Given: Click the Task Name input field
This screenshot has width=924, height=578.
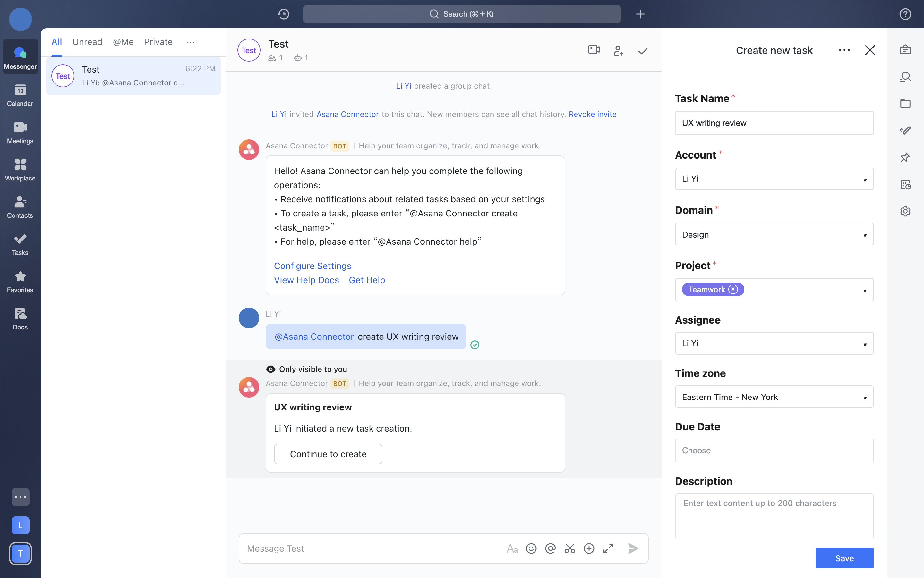Looking at the screenshot, I should point(774,123).
